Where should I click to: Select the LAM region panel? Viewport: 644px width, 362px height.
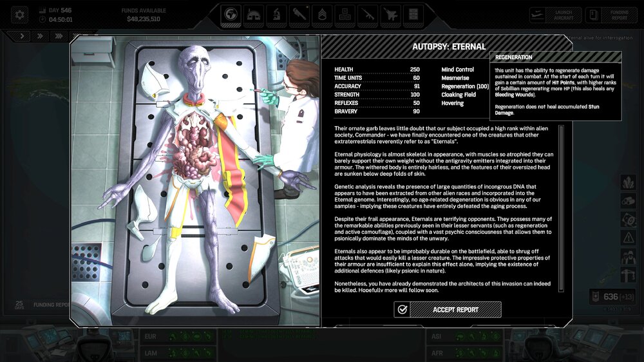[x=179, y=353]
